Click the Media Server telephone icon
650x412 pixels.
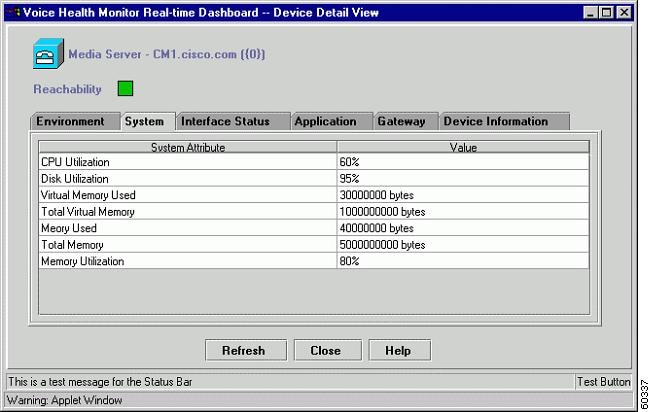[x=49, y=53]
